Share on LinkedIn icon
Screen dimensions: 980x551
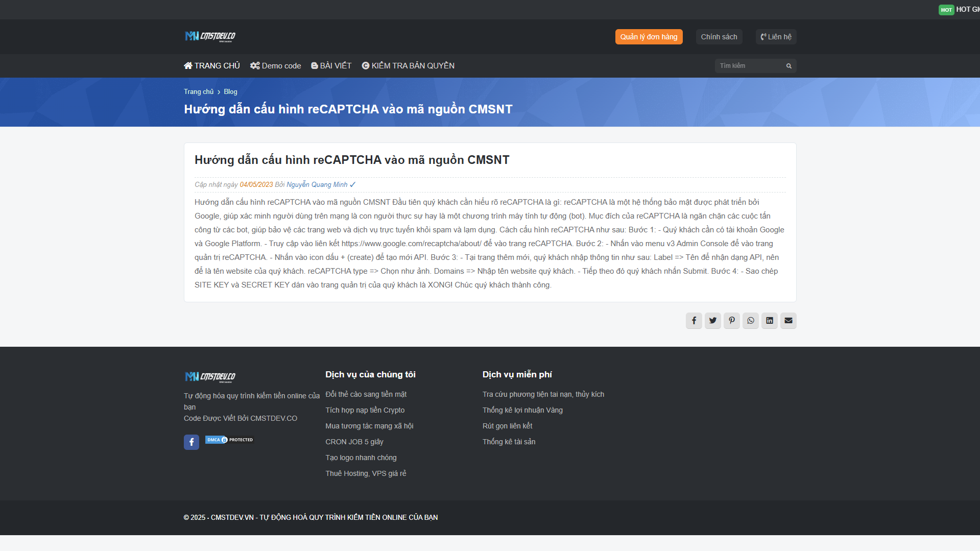[769, 321]
